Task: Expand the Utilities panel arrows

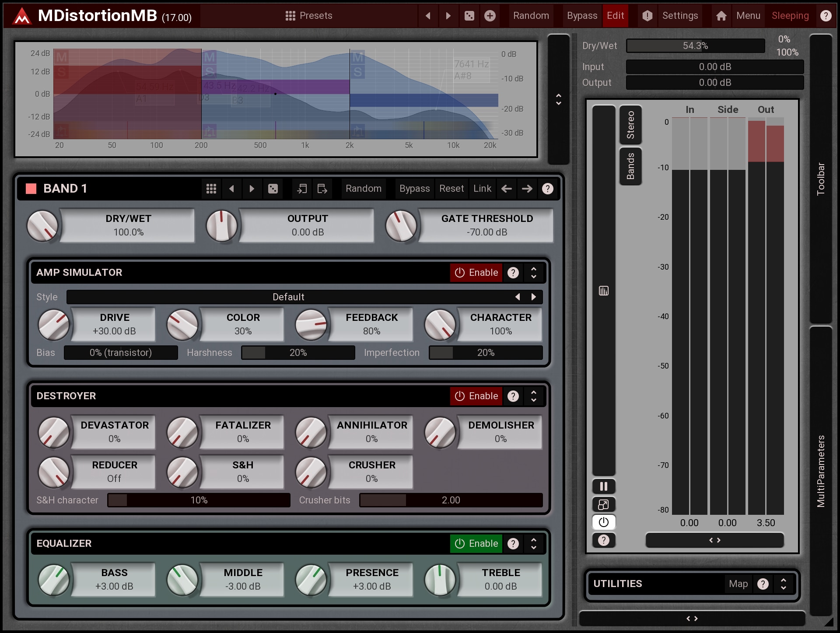Action: tap(783, 584)
